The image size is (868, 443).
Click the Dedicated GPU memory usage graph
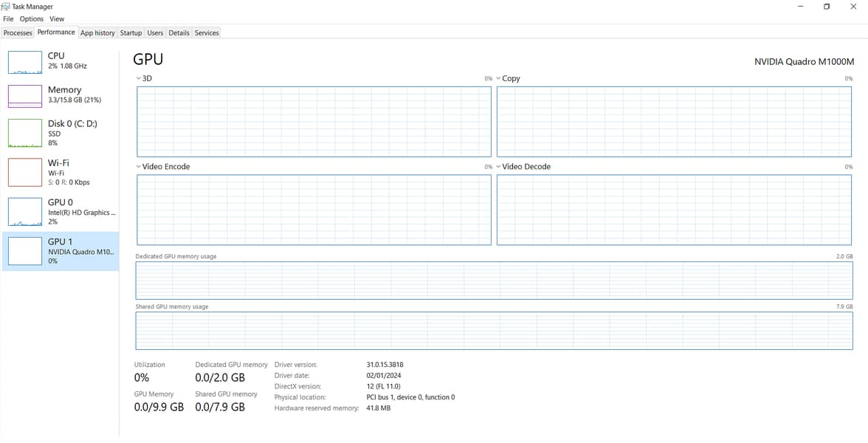click(495, 281)
